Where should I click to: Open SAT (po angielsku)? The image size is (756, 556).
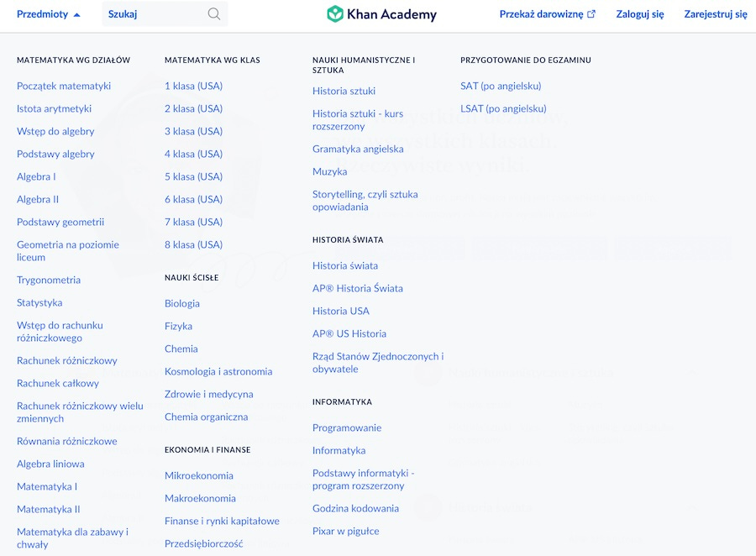[501, 86]
